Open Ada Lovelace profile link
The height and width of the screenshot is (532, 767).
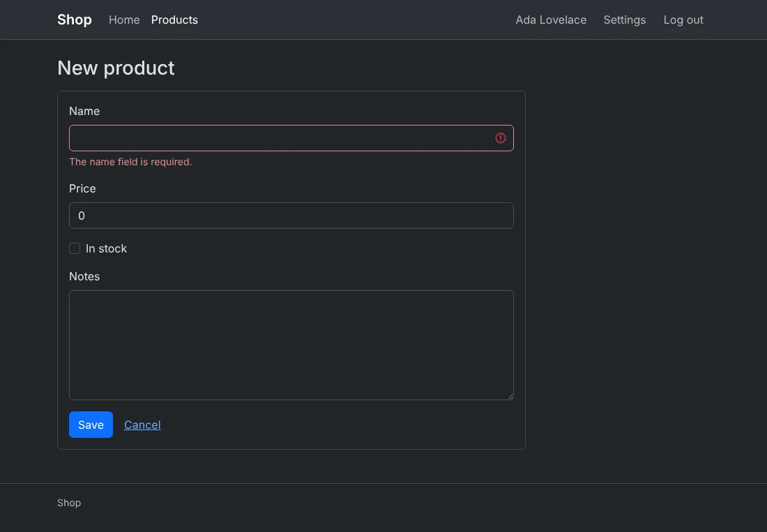tap(551, 20)
